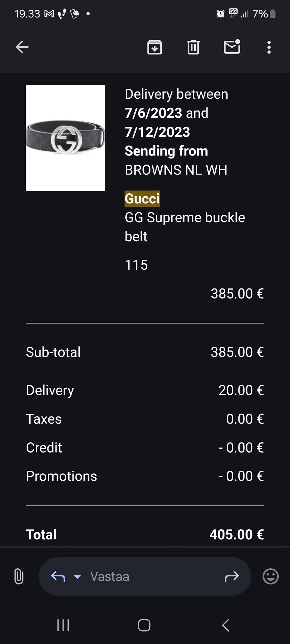Open the emoji reaction picker
The width and height of the screenshot is (290, 644).
[x=270, y=576]
